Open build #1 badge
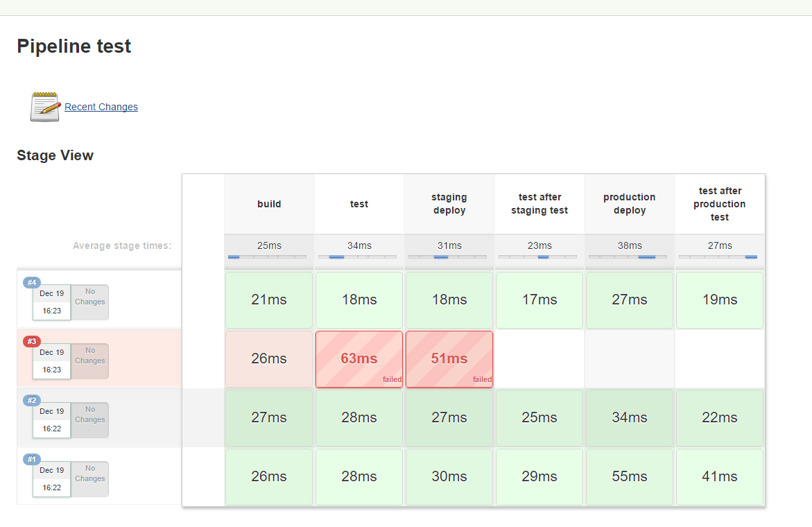The height and width of the screenshot is (527, 812). point(32,459)
